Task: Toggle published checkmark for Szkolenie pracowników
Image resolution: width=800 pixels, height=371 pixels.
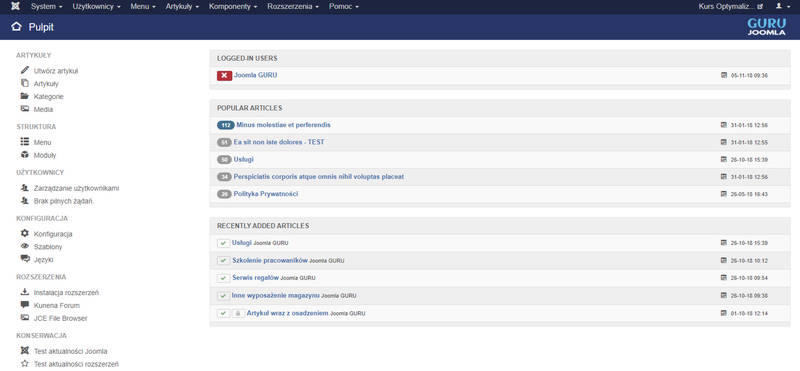Action: [223, 261]
